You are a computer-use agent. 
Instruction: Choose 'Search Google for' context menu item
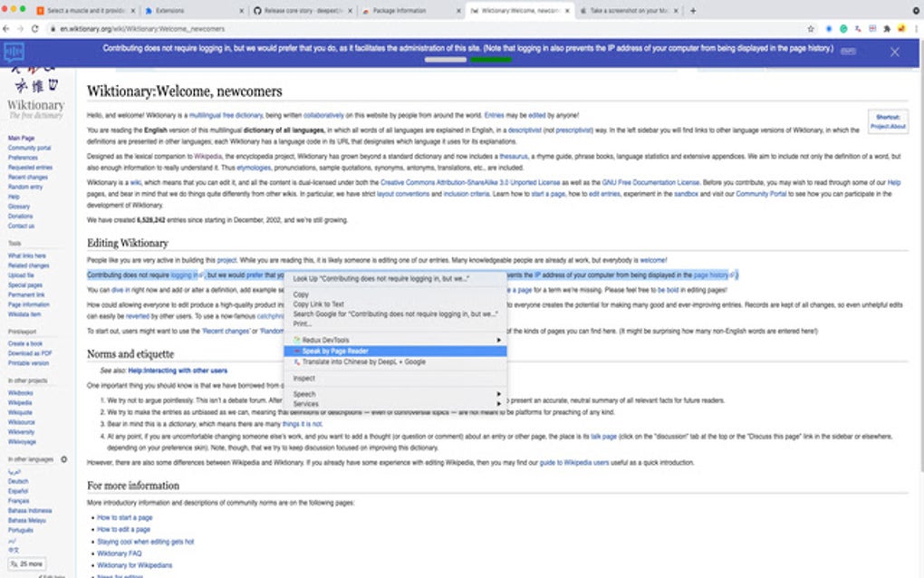[x=395, y=314]
